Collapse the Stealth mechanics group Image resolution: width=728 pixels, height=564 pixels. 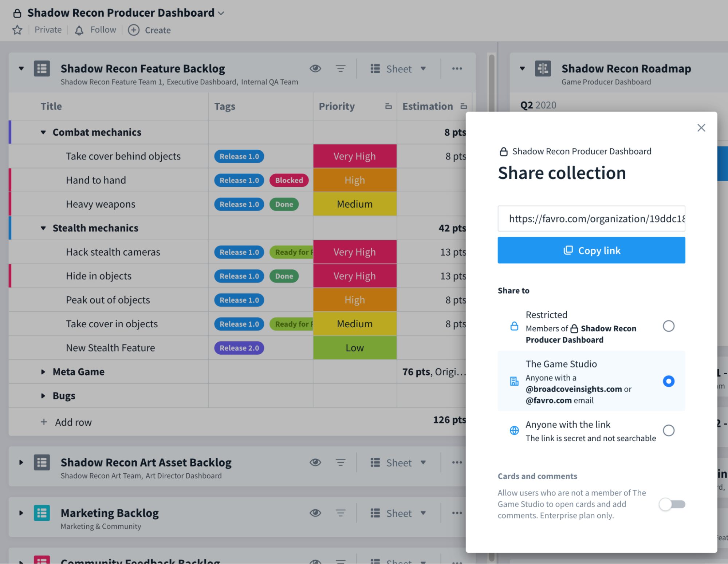click(43, 228)
